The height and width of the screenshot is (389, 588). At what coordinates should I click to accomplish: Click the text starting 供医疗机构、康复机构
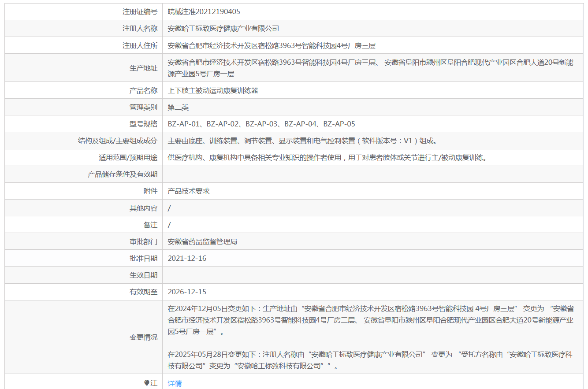[x=328, y=157]
